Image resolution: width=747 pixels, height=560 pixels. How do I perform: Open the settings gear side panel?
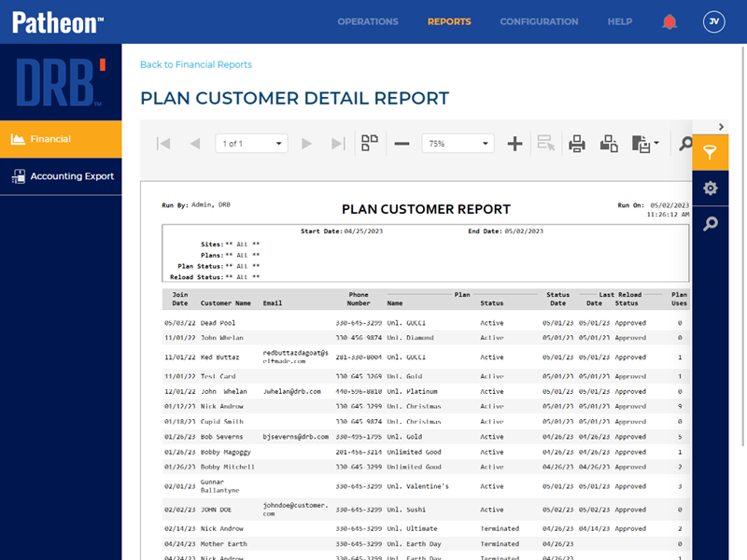tap(711, 189)
